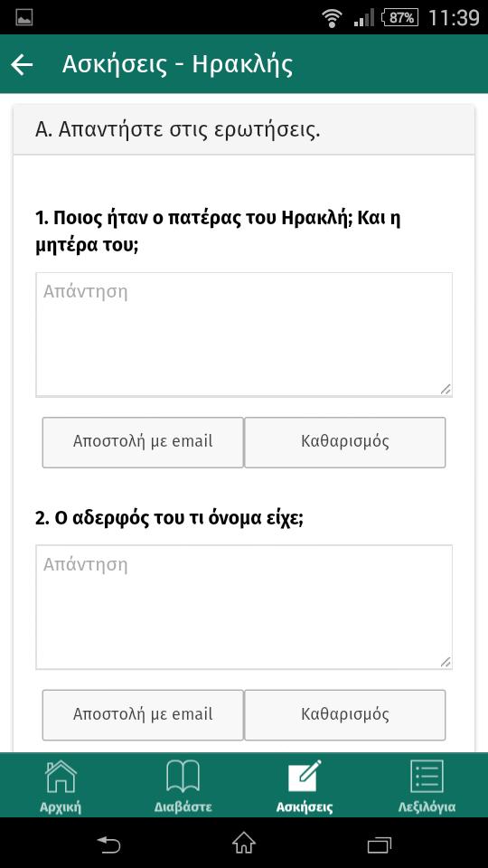Tap the Ασκήσεις - Ηρακλής title
Screen dimensions: 488x868
click(x=178, y=65)
